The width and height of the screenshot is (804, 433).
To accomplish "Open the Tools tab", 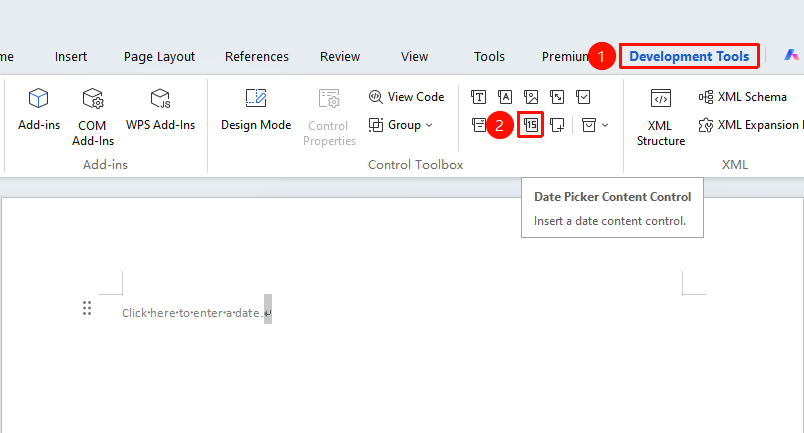I will [489, 56].
